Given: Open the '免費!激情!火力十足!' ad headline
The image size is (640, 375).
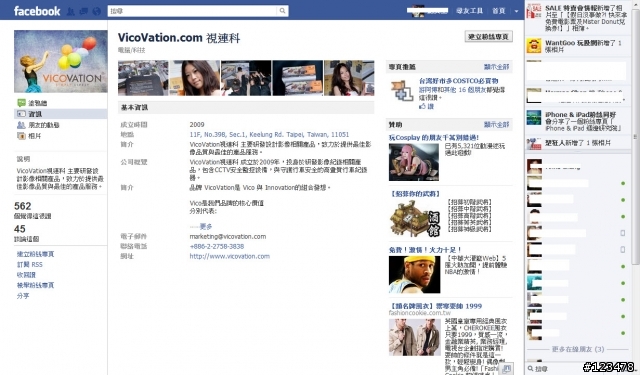Looking at the screenshot, I should tap(425, 250).
